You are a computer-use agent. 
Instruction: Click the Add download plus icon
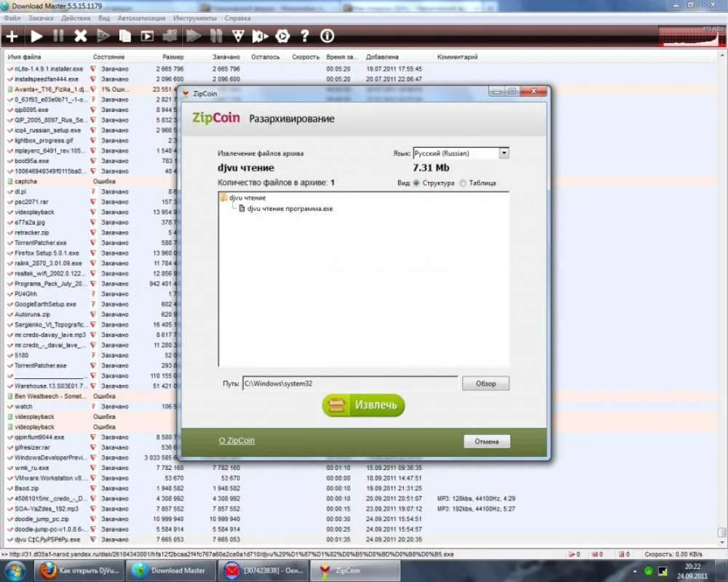point(12,36)
